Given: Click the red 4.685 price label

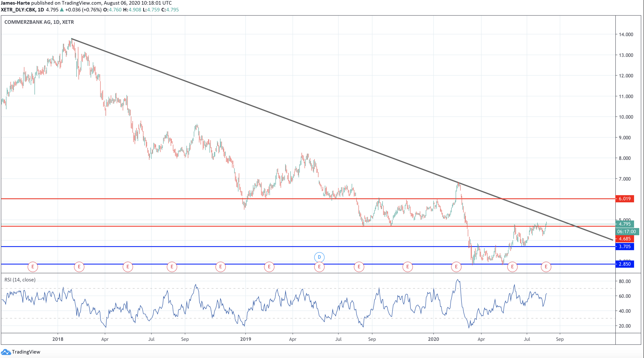Looking at the screenshot, I should click(x=625, y=239).
